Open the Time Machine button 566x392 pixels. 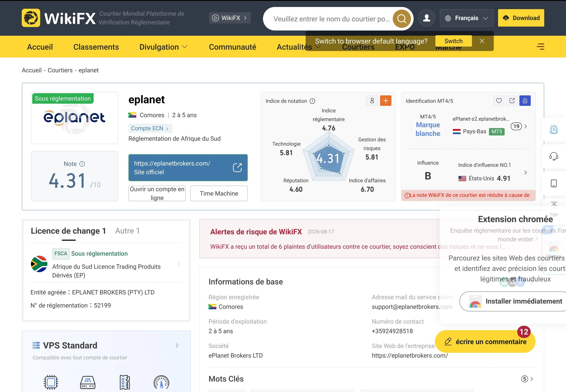pos(219,194)
